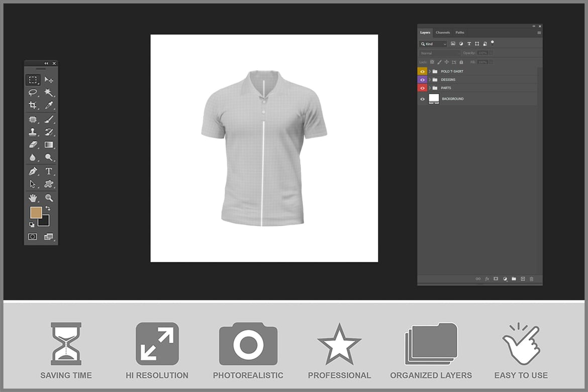Select the Lasso tool
Viewport: 588px width, 392px height.
tap(33, 92)
